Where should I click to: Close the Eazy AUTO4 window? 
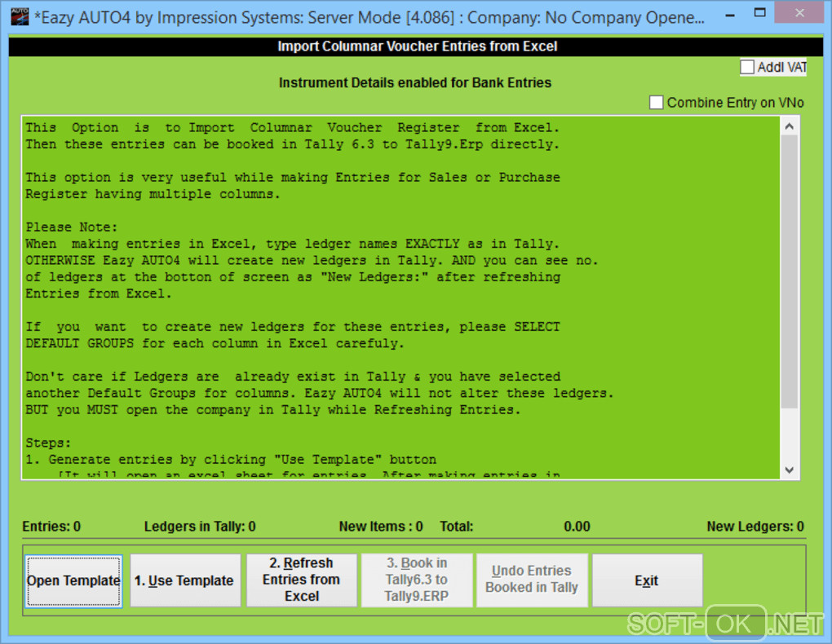[799, 13]
